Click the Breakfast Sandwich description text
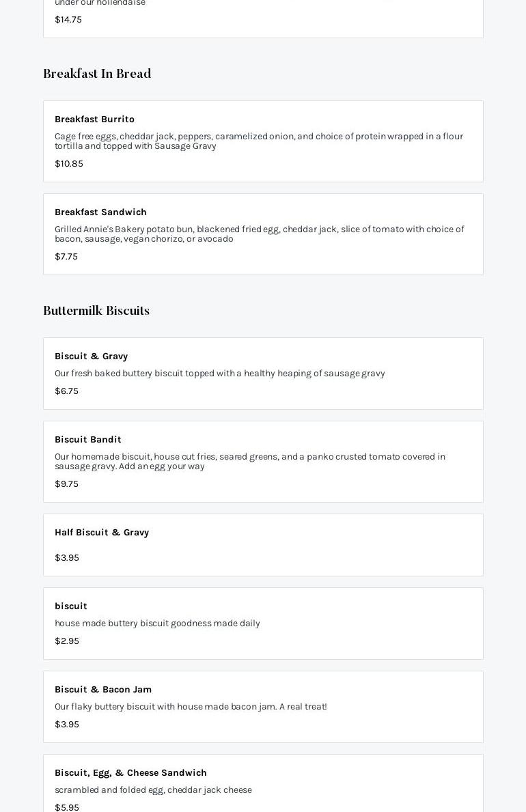The width and height of the screenshot is (526, 812). tap(259, 234)
